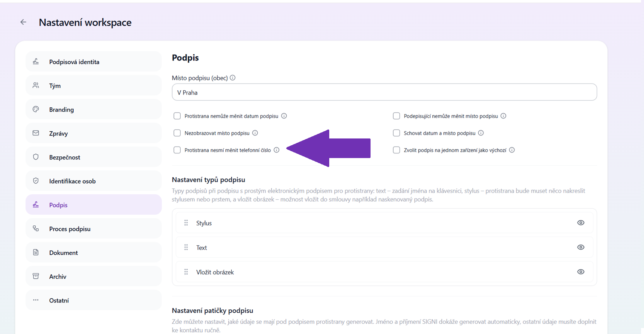Enable Protistrana nemůže měnit datum podpisu checkbox
This screenshot has width=644, height=334.
tap(177, 116)
